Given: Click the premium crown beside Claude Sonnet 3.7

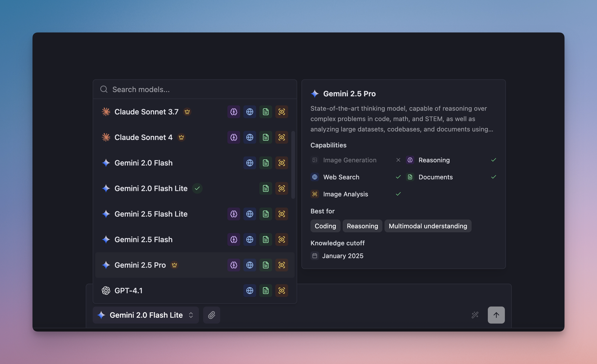Looking at the screenshot, I should coord(187,112).
